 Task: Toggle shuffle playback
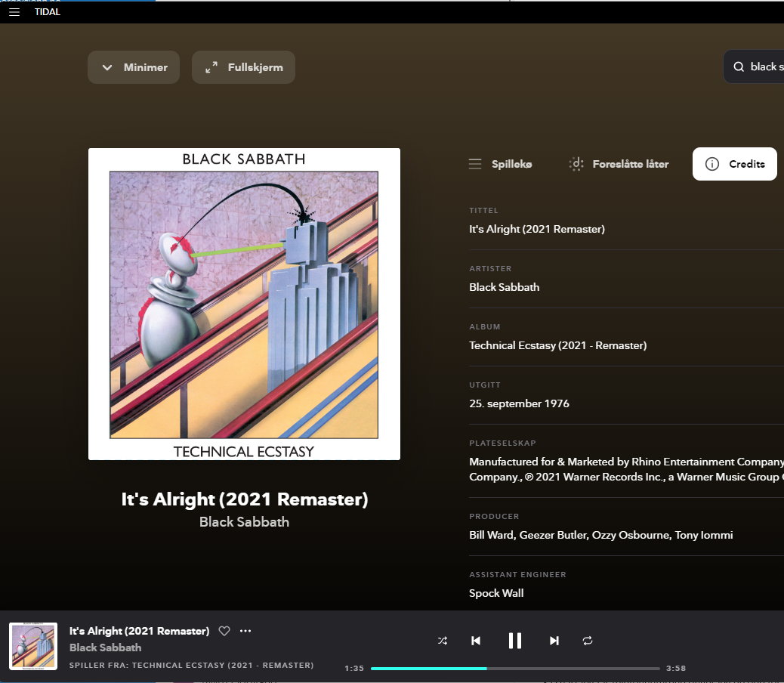443,641
